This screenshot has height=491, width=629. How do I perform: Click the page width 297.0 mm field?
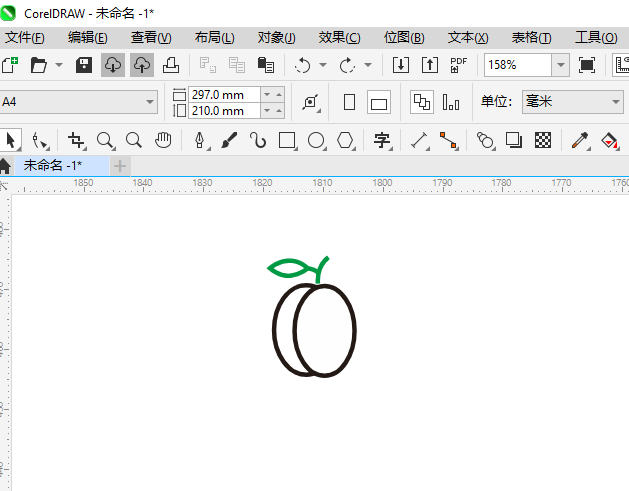click(x=224, y=95)
